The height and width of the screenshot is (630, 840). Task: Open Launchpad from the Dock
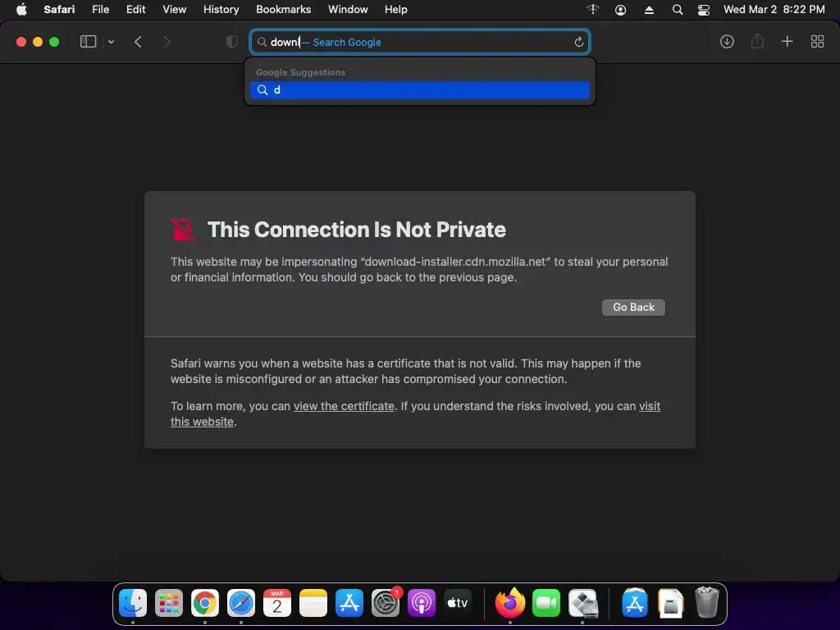pos(169,603)
